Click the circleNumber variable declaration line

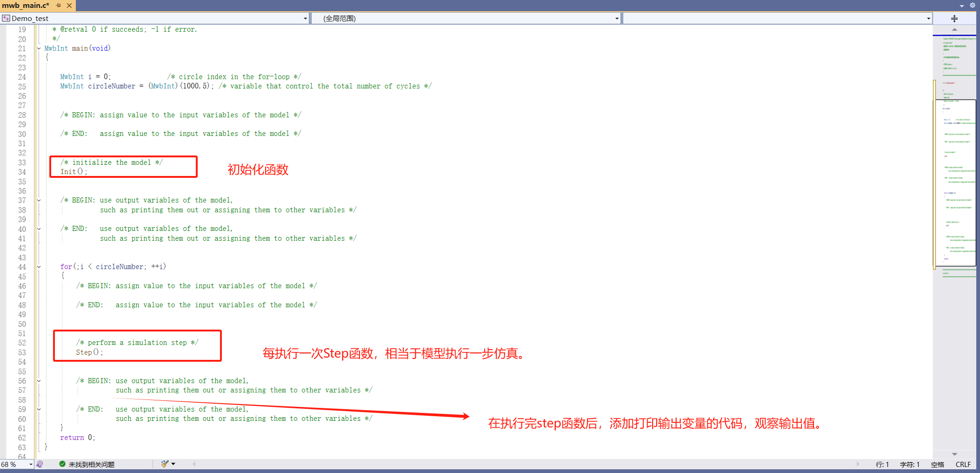click(246, 86)
